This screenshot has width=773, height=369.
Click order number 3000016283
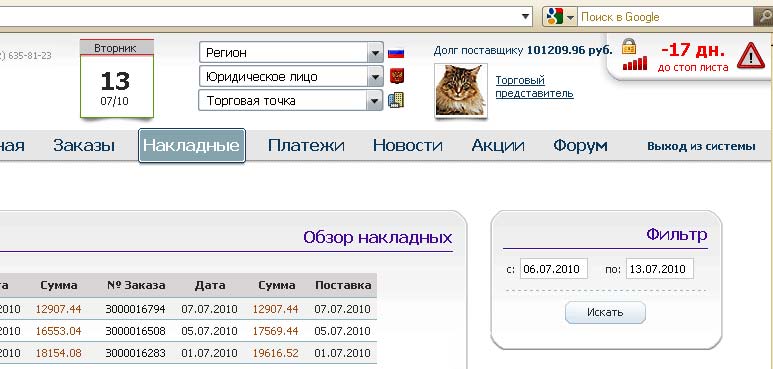(x=135, y=353)
